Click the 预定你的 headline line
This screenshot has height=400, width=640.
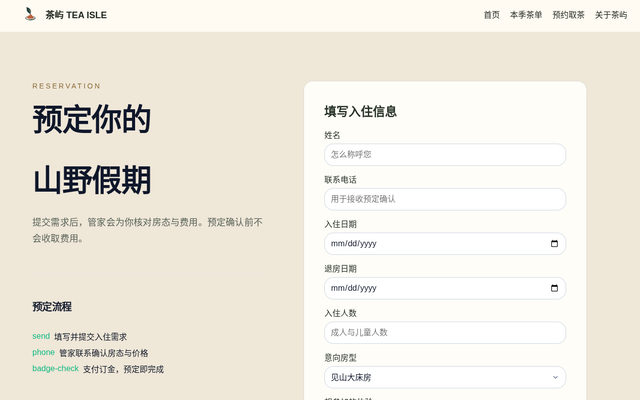coord(92,119)
